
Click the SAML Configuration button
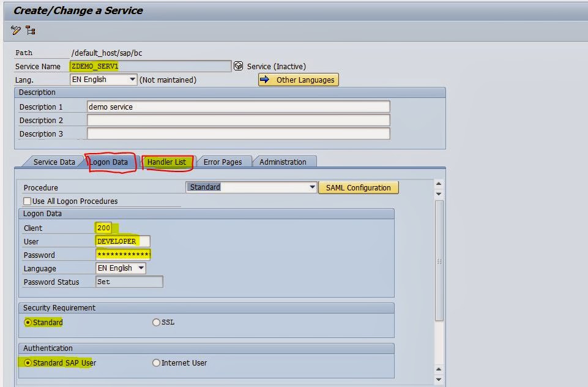coord(359,187)
